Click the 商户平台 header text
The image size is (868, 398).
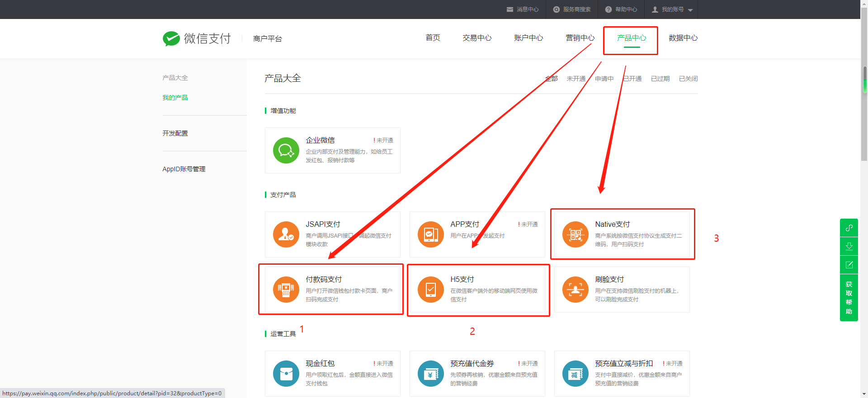tap(268, 39)
